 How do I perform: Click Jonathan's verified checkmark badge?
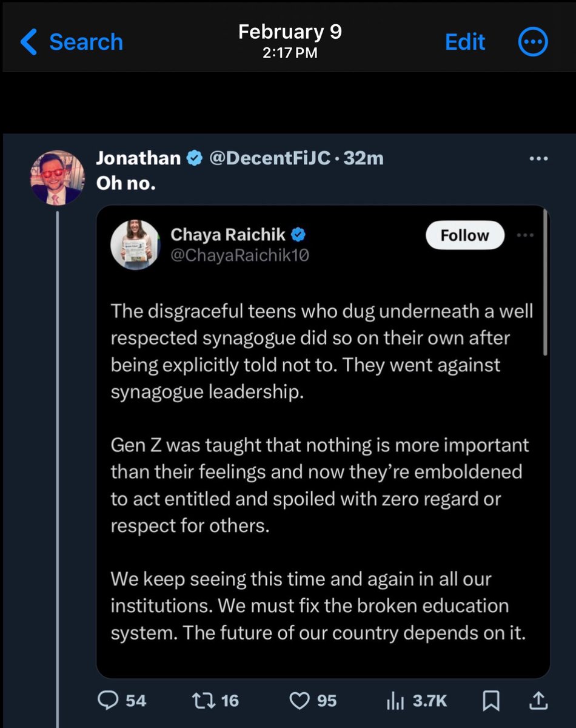click(x=195, y=159)
